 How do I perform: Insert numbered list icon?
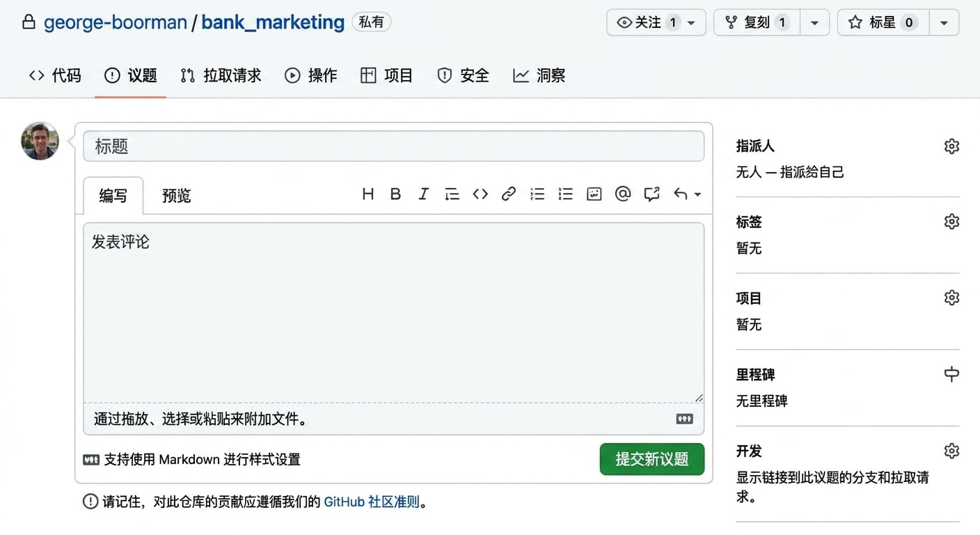coord(566,194)
